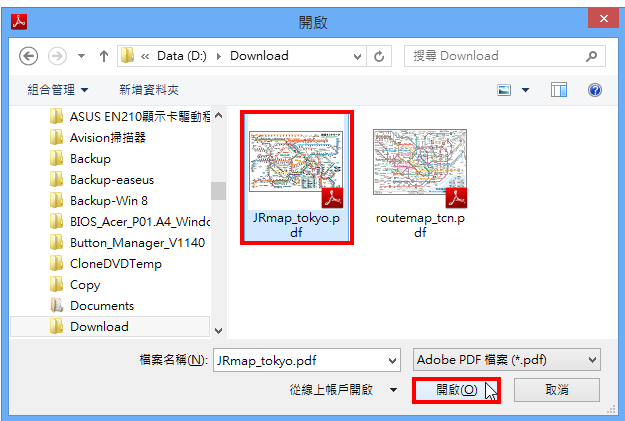Viewport: 625px width, 421px height.
Task: Open the 組合管理 menu
Action: (x=57, y=90)
